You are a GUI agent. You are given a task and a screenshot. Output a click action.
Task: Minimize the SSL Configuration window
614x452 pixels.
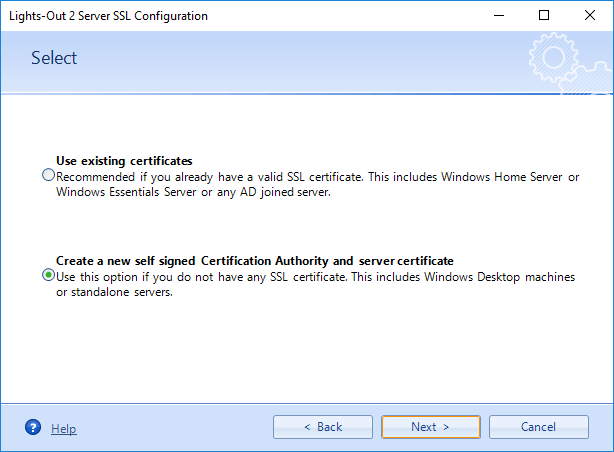click(499, 16)
